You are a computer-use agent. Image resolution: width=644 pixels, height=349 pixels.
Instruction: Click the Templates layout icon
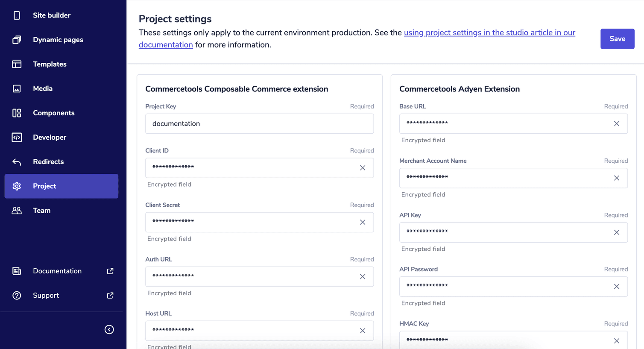(x=16, y=64)
